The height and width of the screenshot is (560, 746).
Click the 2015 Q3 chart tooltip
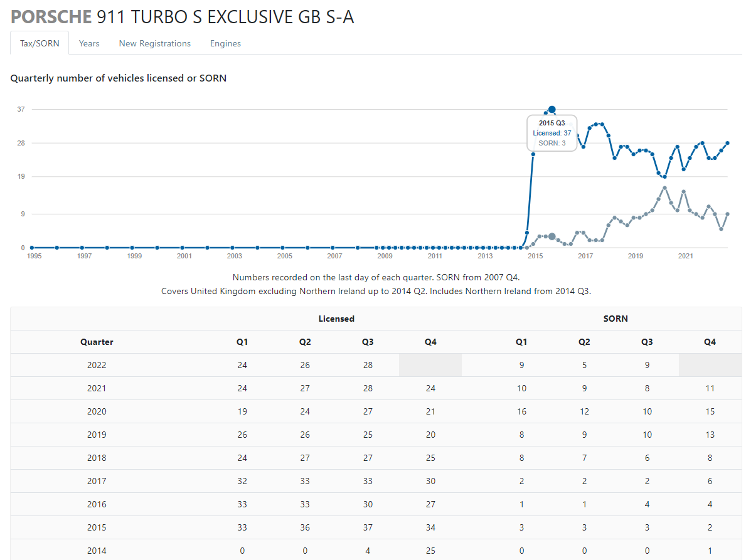pyautogui.click(x=552, y=133)
